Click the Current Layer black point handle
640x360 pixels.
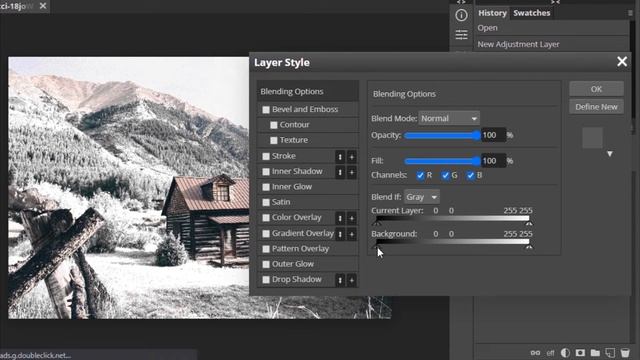pyautogui.click(x=378, y=224)
